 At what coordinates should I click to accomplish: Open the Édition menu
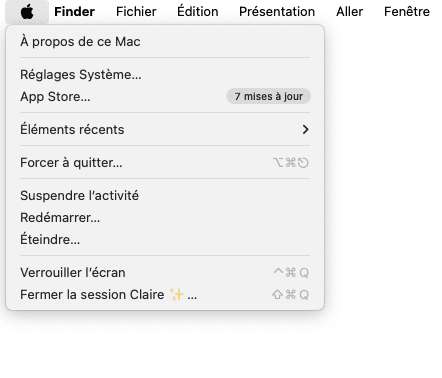point(198,12)
